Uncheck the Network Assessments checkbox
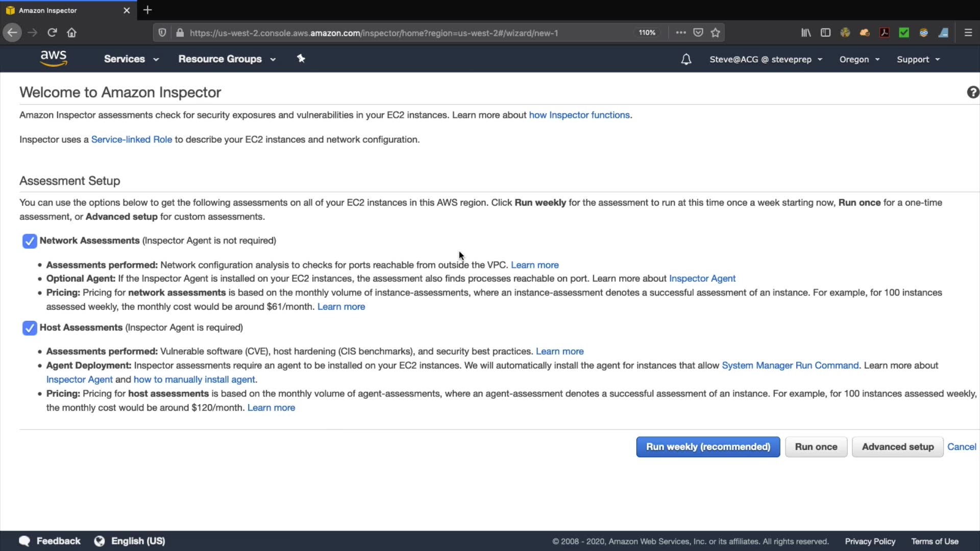Image resolution: width=980 pixels, height=551 pixels. (x=30, y=241)
